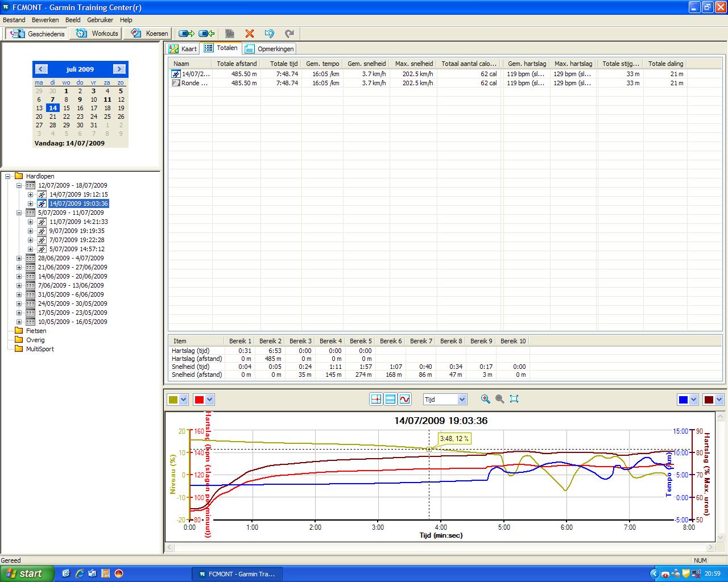Click the blue color swatch
The width and height of the screenshot is (728, 582).
[683, 400]
